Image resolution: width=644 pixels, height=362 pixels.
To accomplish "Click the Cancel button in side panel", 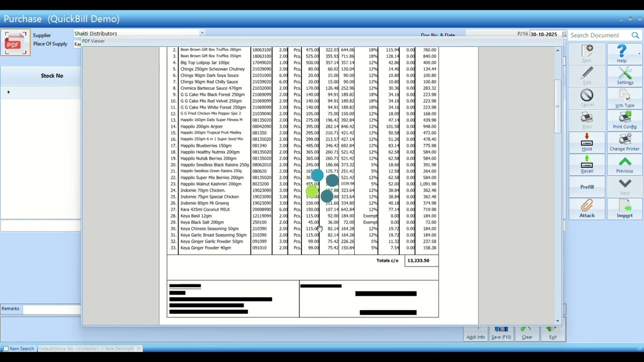I will pos(587,98).
